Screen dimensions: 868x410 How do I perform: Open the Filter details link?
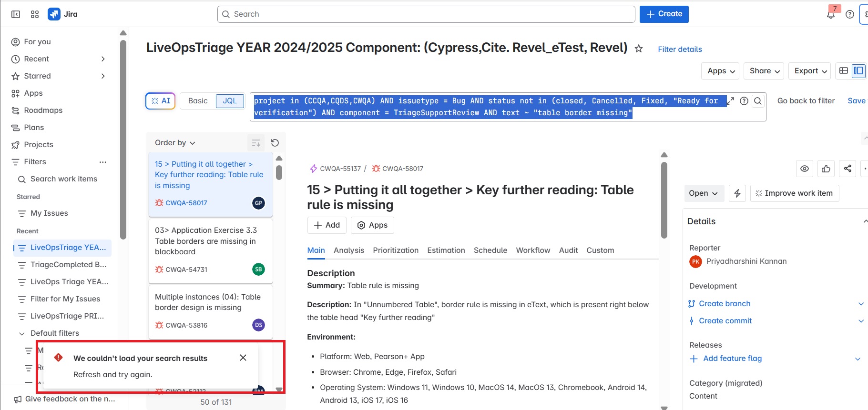tap(680, 49)
